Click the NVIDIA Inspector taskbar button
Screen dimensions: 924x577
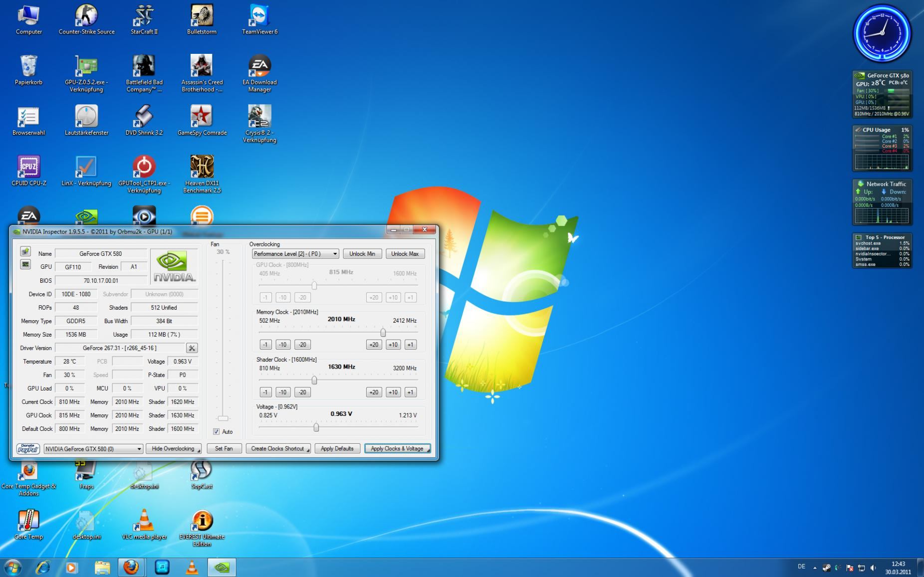222,567
